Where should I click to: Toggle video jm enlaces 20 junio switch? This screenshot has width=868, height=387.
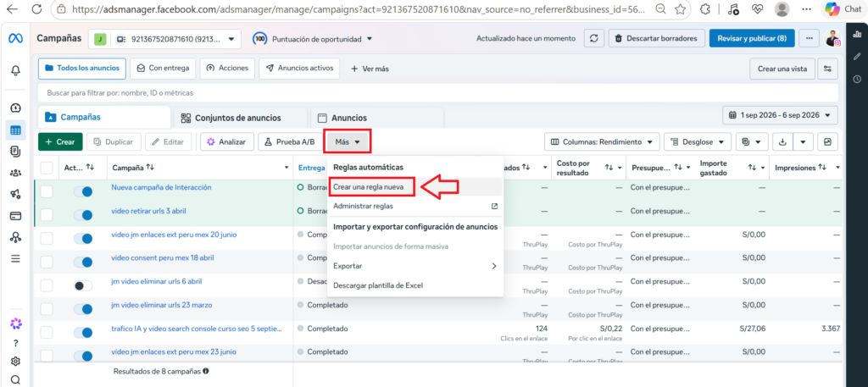83,238
